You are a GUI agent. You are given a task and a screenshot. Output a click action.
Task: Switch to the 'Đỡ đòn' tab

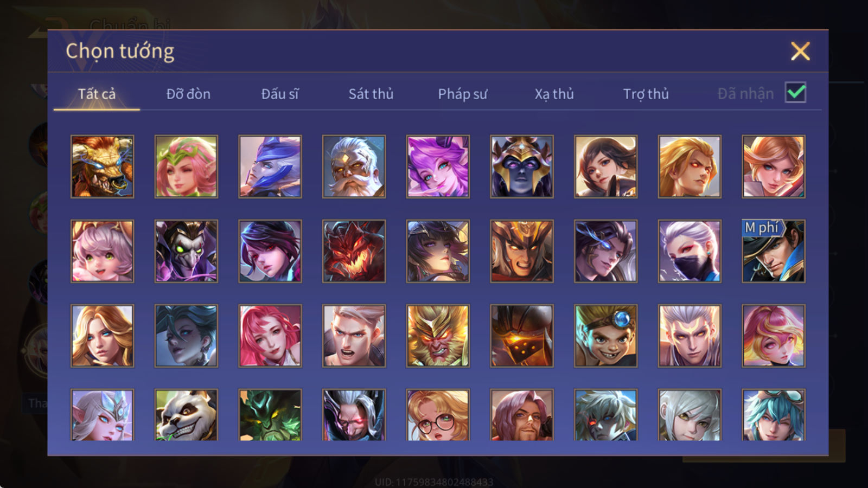[188, 94]
